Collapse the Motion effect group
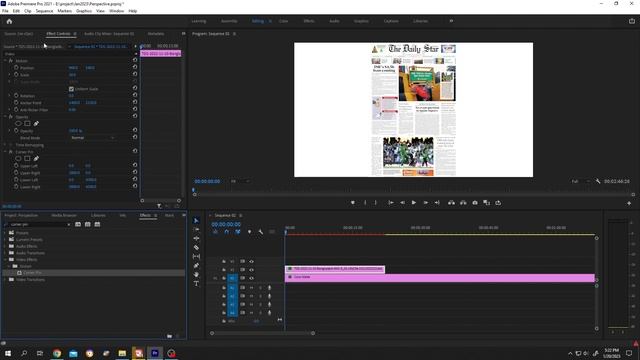640x360 pixels. pyautogui.click(x=5, y=60)
